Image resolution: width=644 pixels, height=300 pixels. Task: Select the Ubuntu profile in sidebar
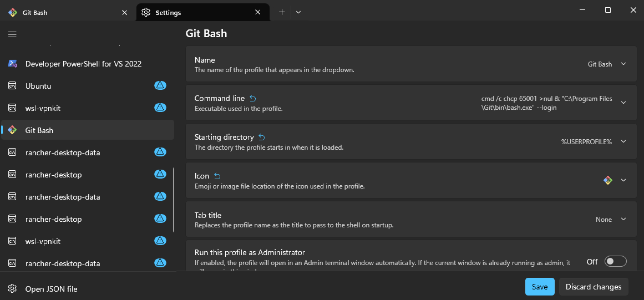coord(88,86)
